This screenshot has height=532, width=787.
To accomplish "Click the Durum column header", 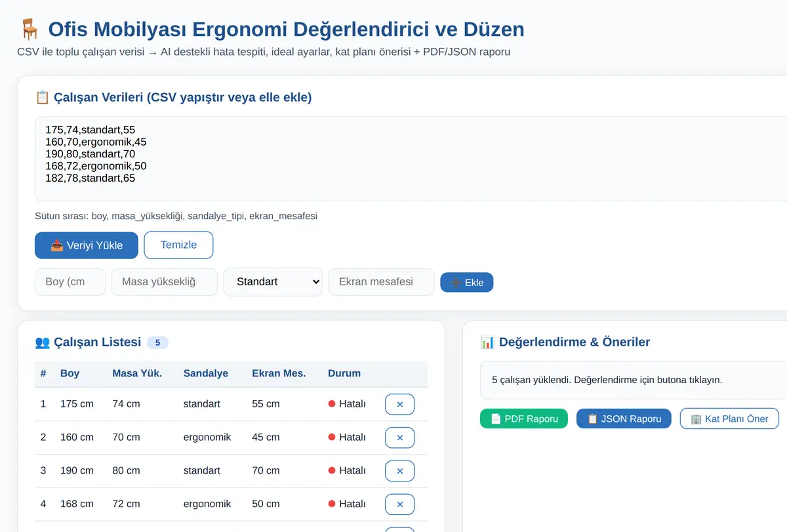I will pos(344,373).
